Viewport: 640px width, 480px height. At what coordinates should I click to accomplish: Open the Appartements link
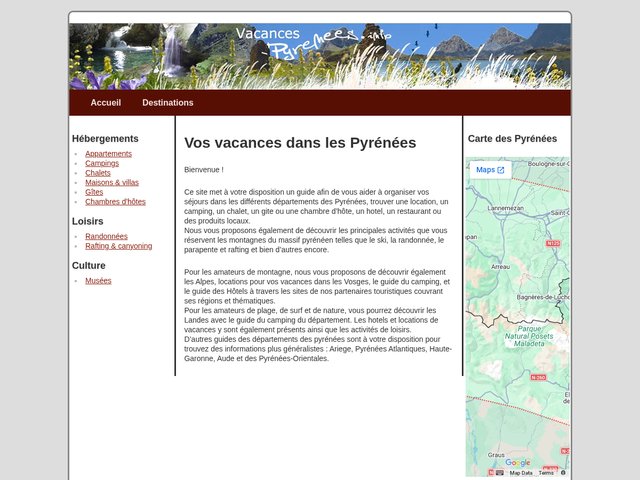point(109,153)
